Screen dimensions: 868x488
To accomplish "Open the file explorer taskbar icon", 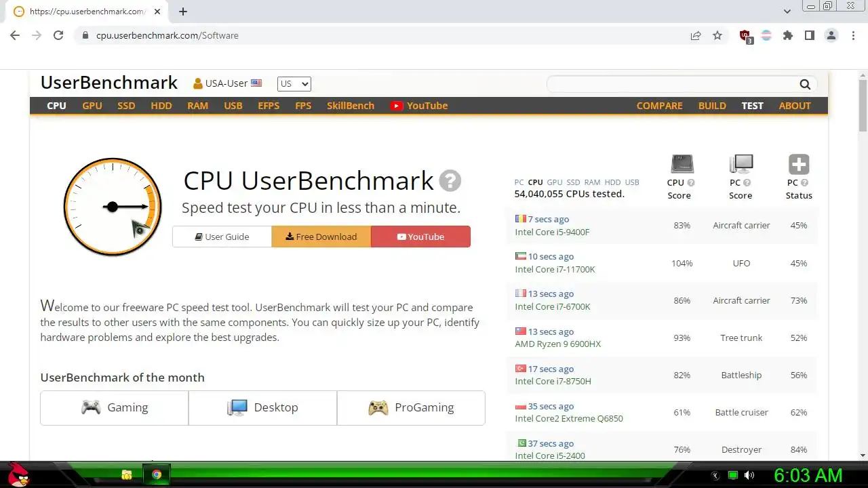I will pos(127,474).
